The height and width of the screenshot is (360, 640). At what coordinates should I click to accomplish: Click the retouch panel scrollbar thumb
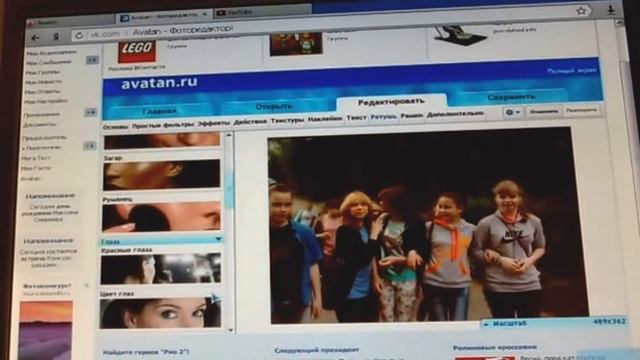point(229,189)
